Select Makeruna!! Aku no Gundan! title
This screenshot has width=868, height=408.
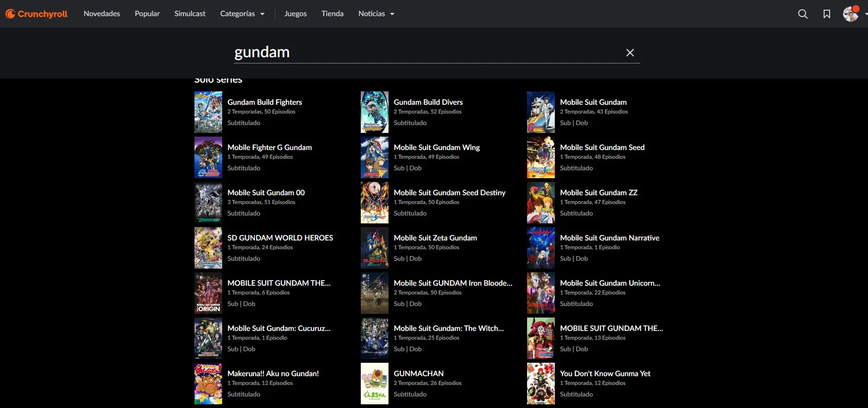pyautogui.click(x=273, y=373)
